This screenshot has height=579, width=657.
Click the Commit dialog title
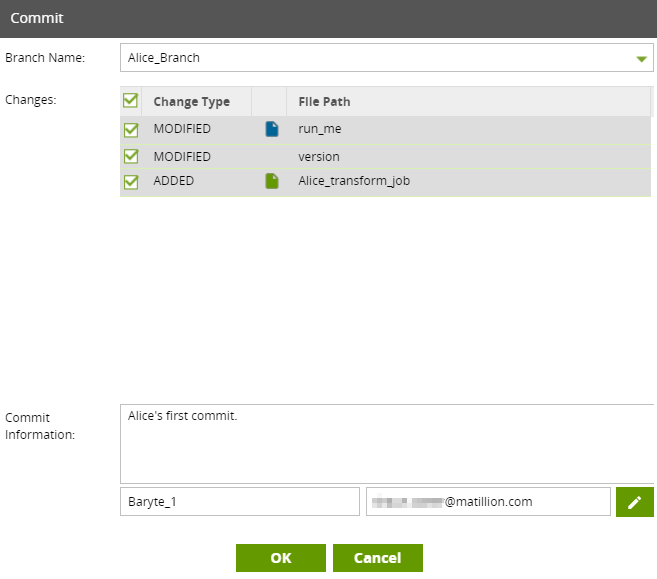pyautogui.click(x=37, y=18)
